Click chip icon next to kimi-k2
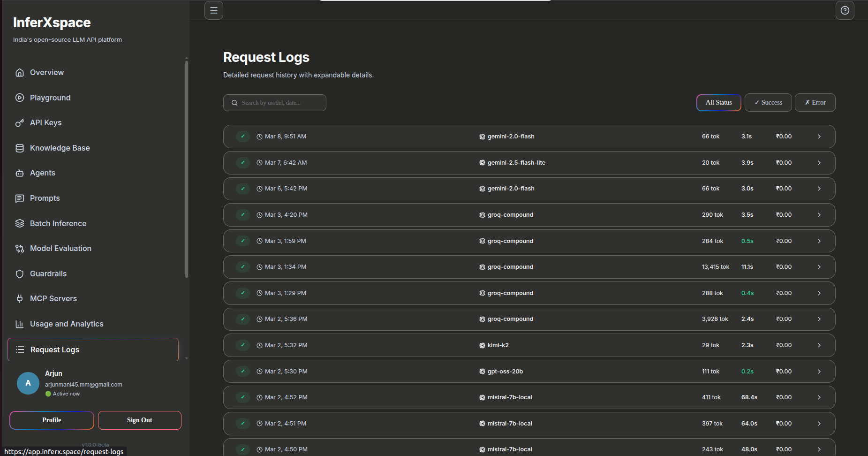This screenshot has width=868, height=456. point(482,345)
